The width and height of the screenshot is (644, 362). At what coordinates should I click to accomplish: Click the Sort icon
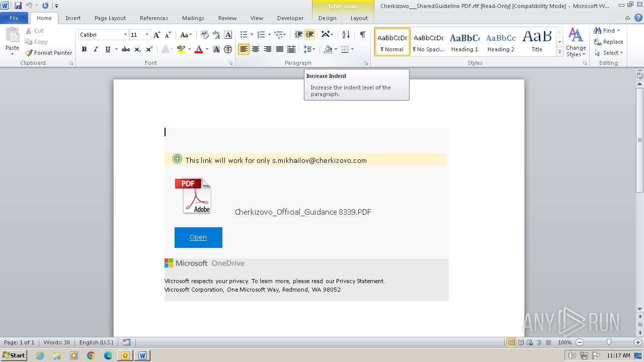pyautogui.click(x=346, y=35)
